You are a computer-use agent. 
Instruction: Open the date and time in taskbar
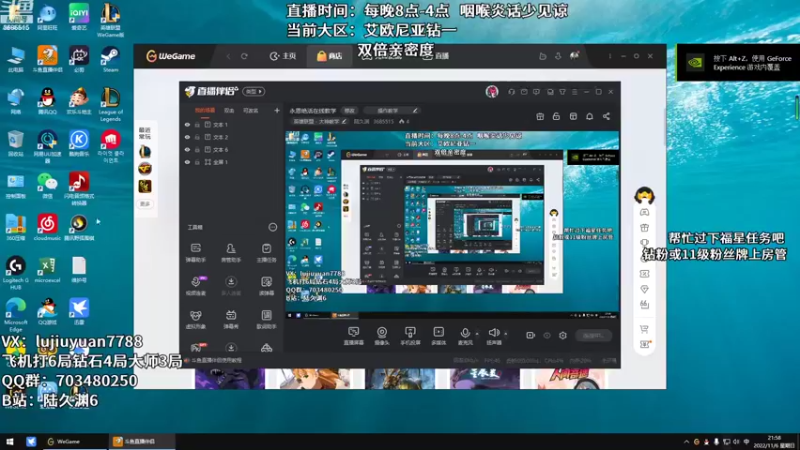(774, 441)
